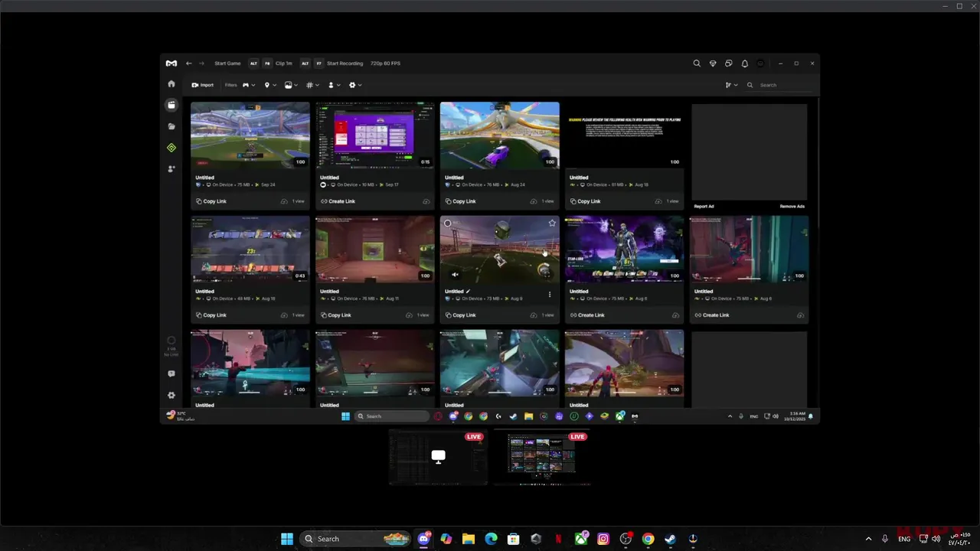The height and width of the screenshot is (551, 980).
Task: Click the ENG language indicator in tray
Action: coord(904,539)
